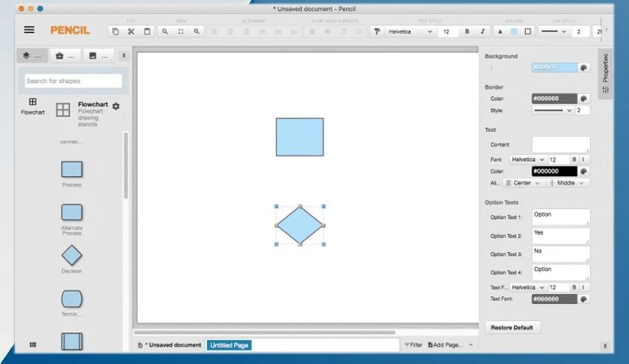The width and height of the screenshot is (629, 364).
Task: Click the Cut scissors icon
Action: tap(131, 32)
